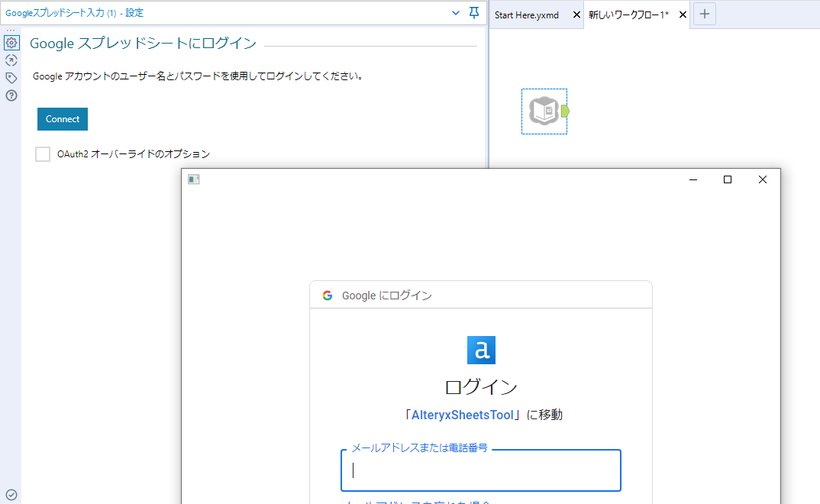The height and width of the screenshot is (504, 820).
Task: Open the help question mark icon
Action: click(x=11, y=95)
